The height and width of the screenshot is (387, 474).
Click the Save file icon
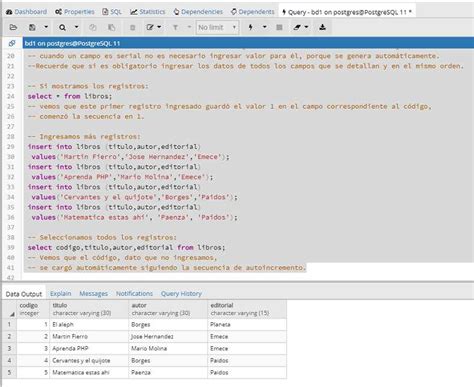click(x=32, y=27)
